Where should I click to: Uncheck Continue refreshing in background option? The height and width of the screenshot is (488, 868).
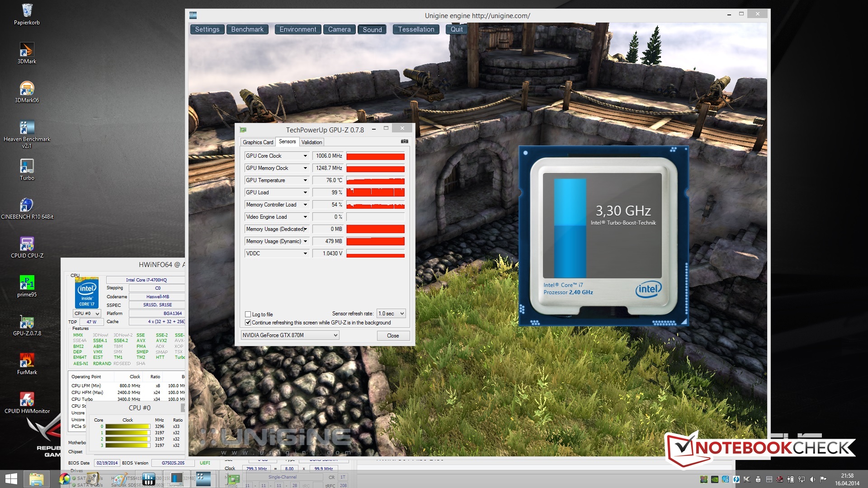[248, 322]
